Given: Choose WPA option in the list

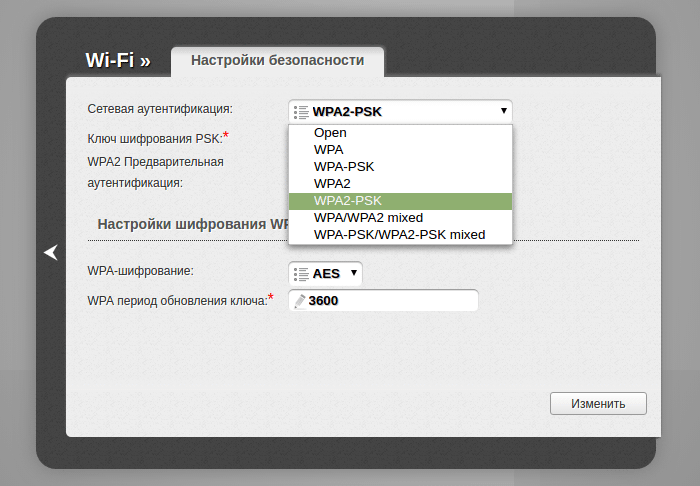Looking at the screenshot, I should click(x=400, y=150).
